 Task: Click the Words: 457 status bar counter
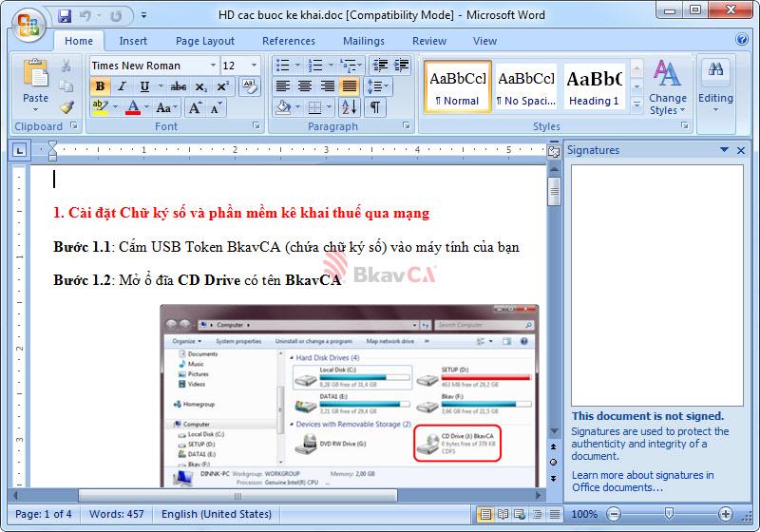[x=117, y=514]
